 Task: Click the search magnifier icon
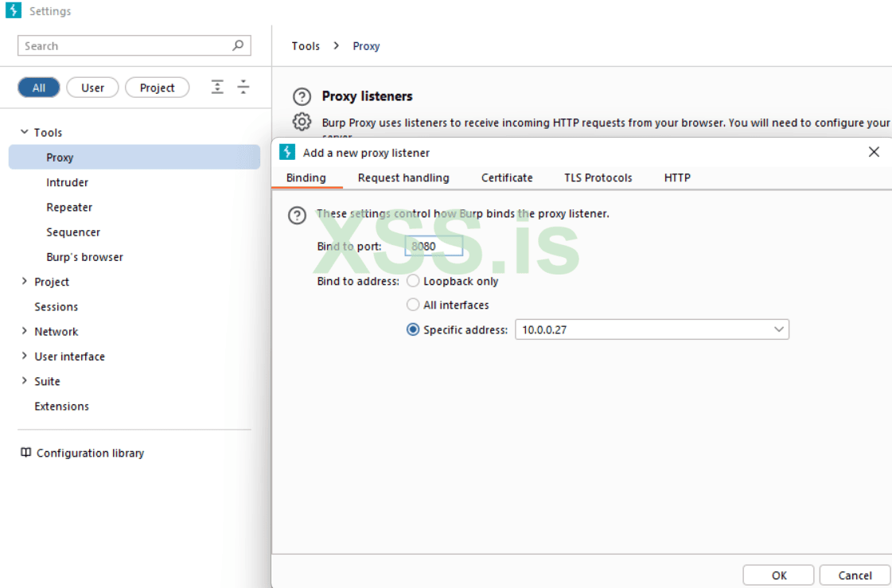tap(238, 45)
